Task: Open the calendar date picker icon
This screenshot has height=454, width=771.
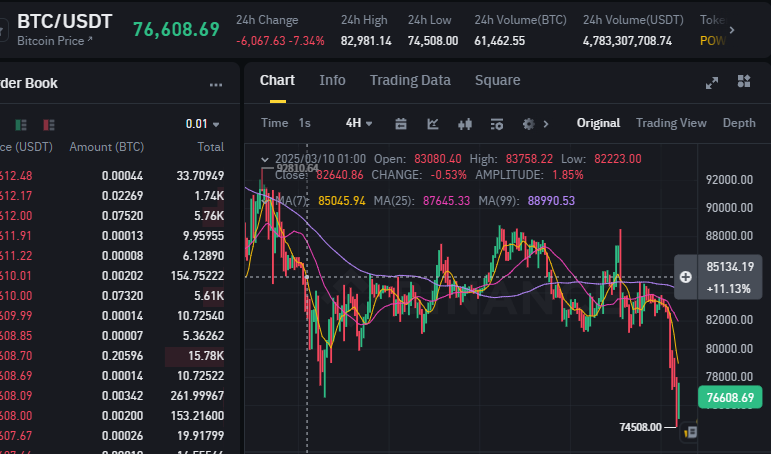Action: pyautogui.click(x=401, y=123)
